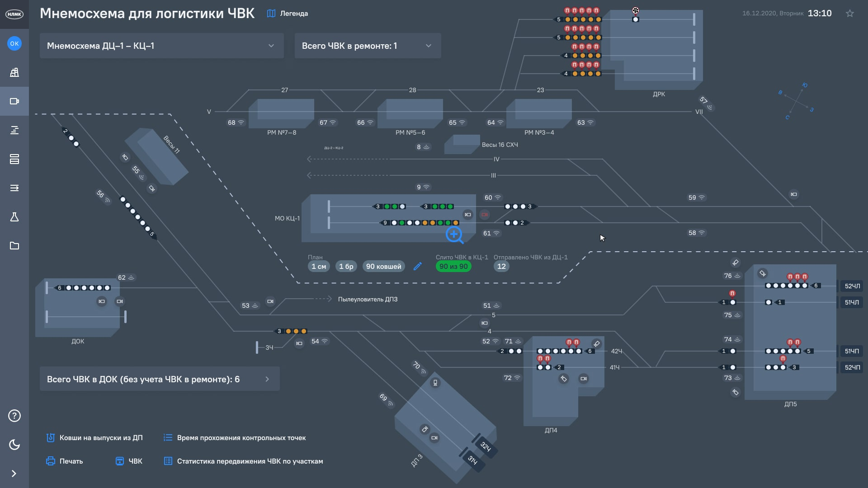Click the blue pencil edit plan icon
This screenshot has width=868, height=488.
click(418, 266)
